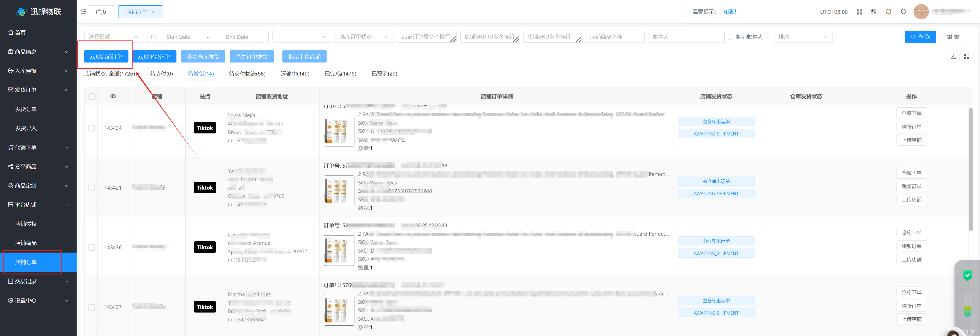Open 发货导入 in the sidebar
Screen dimensions: 980x336
coord(38,128)
